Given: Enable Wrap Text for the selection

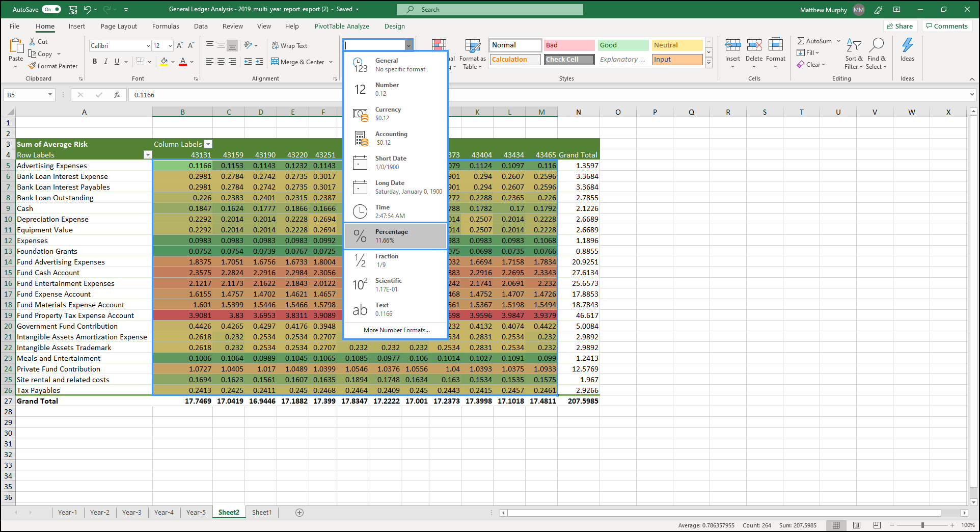Looking at the screenshot, I should coord(289,45).
